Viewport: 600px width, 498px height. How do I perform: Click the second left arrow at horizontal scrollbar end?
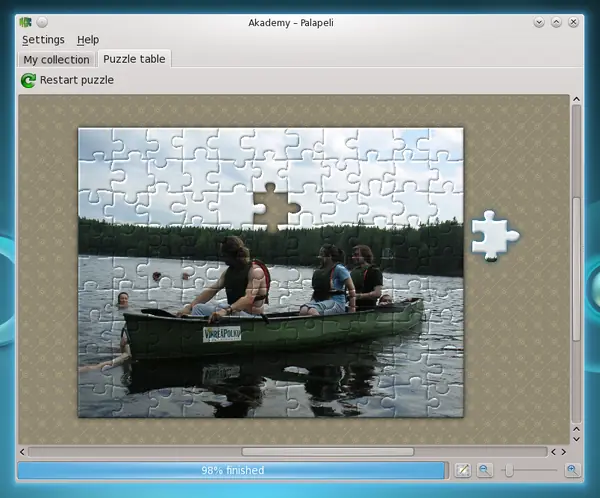[553, 452]
